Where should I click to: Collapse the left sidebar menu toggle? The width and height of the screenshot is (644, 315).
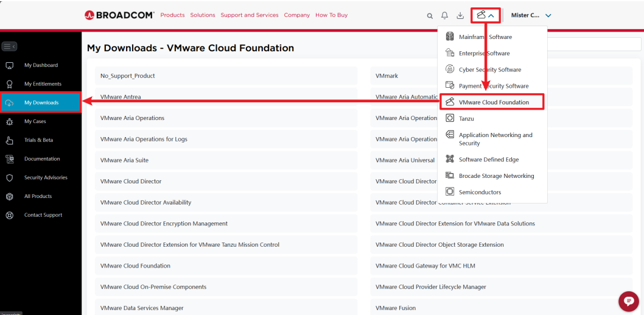[9, 46]
